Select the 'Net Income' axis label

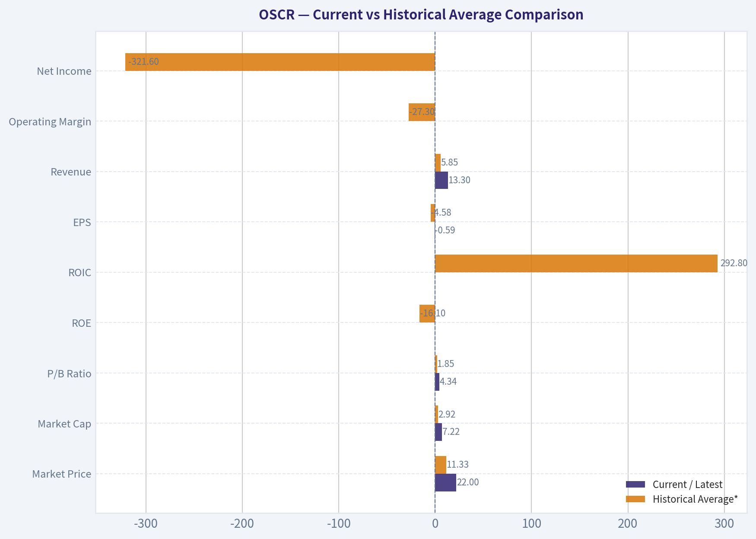pyautogui.click(x=64, y=71)
